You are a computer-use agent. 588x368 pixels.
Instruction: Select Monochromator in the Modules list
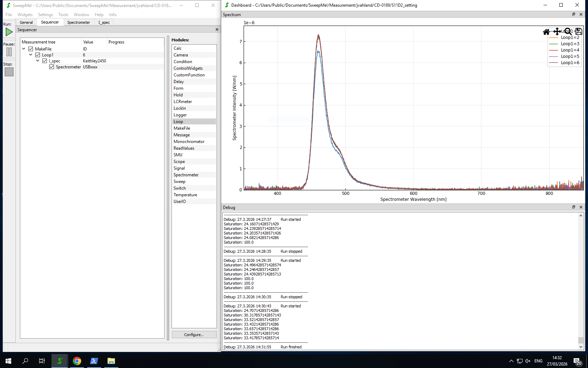189,142
